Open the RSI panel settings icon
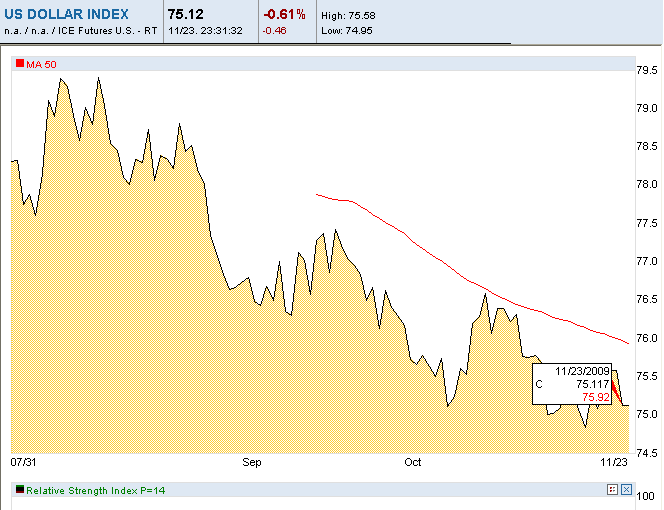The height and width of the screenshot is (510, 664). pos(612,490)
